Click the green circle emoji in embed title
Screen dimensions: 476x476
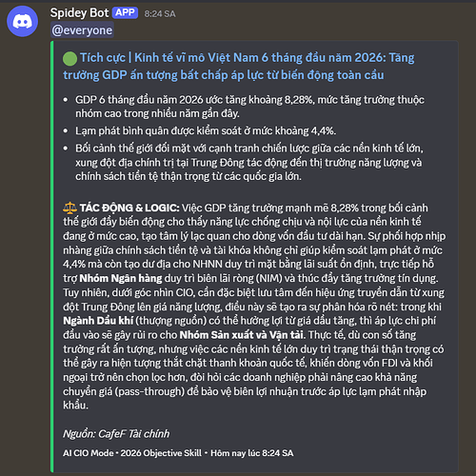click(x=69, y=59)
